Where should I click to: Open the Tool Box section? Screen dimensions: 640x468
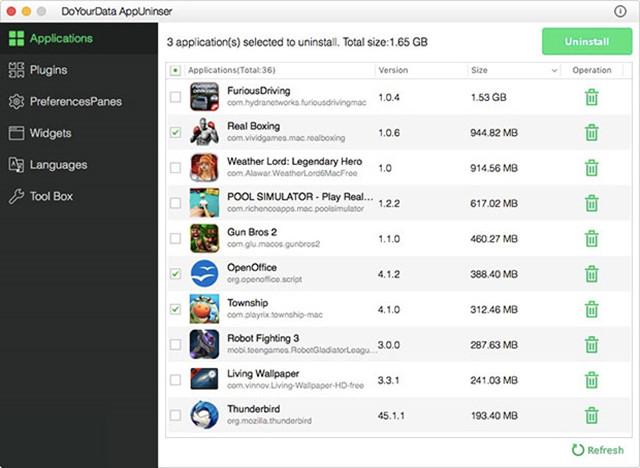79,196
